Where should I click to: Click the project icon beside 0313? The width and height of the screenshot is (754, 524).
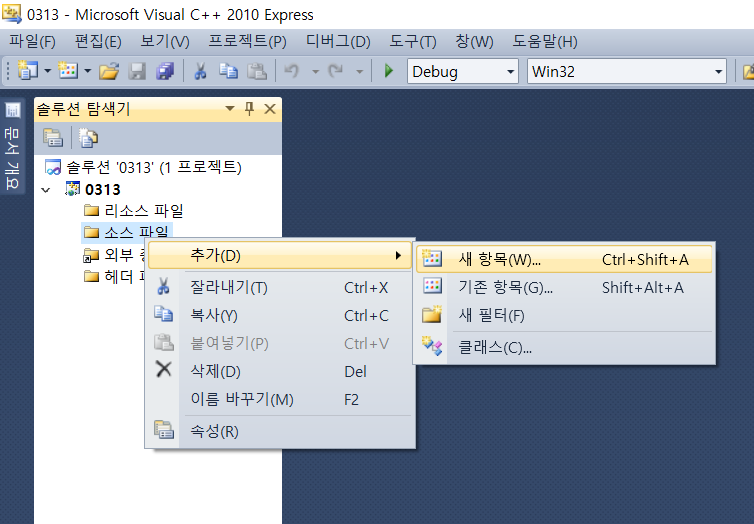click(73, 189)
